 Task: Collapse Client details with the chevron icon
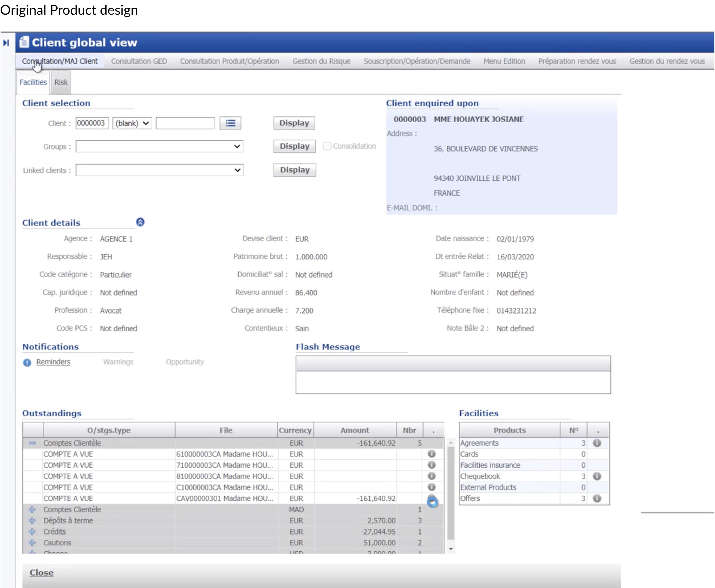click(x=140, y=222)
